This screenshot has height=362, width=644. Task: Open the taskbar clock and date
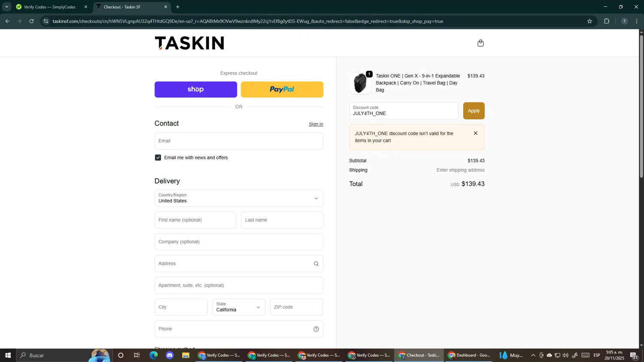pos(614,355)
